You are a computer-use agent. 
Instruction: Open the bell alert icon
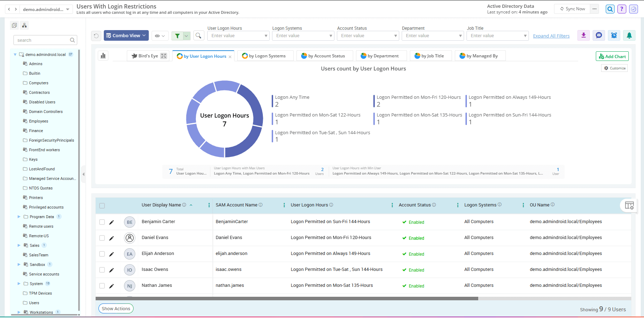629,35
